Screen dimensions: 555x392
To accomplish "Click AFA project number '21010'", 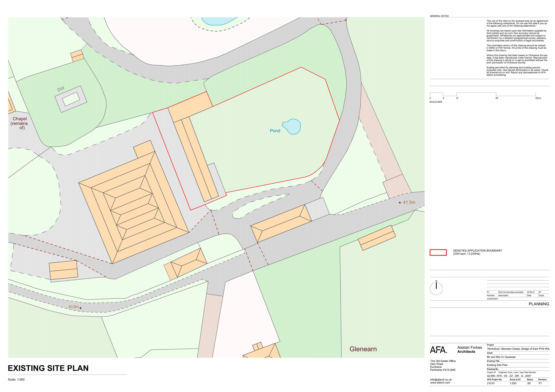I will pos(491,383).
